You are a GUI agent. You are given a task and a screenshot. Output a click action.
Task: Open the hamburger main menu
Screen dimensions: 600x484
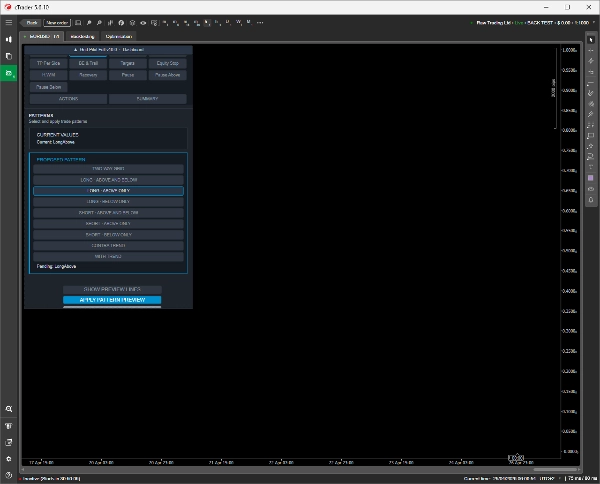click(x=8, y=23)
